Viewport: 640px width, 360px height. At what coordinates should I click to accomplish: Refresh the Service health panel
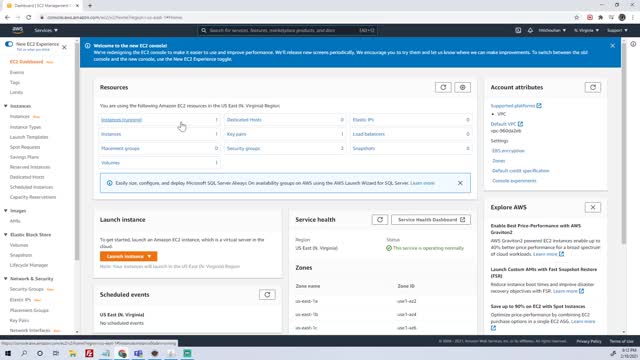pos(380,220)
